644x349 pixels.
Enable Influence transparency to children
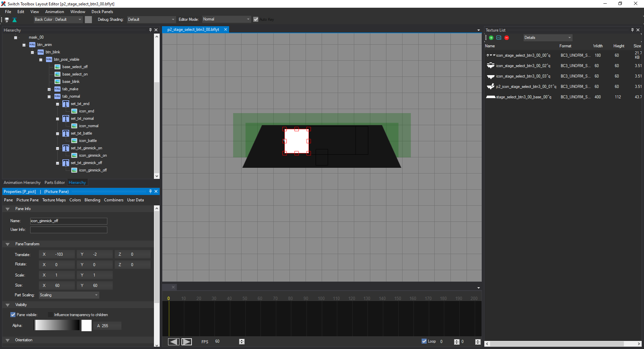click(x=50, y=315)
